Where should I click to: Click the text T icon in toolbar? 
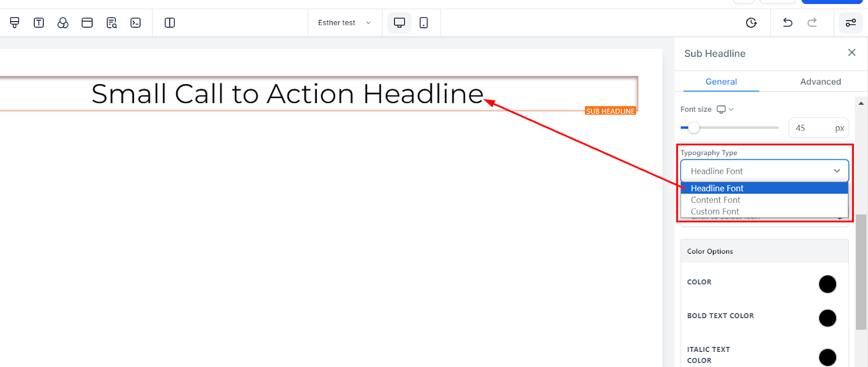point(39,23)
